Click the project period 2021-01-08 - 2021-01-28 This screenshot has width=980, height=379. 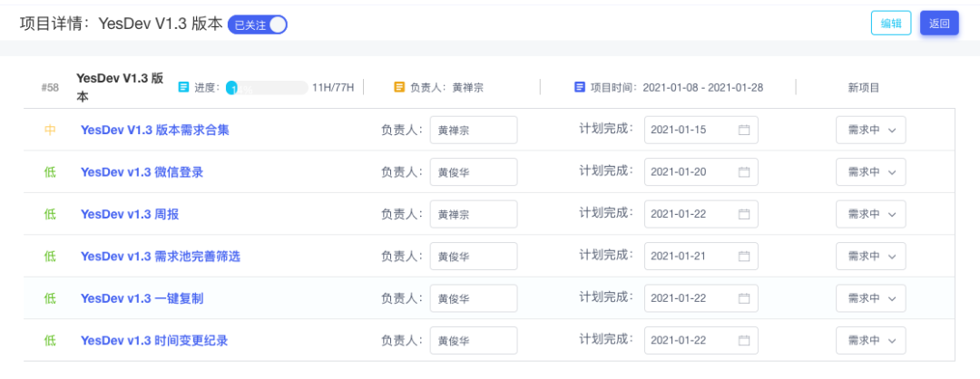702,87
